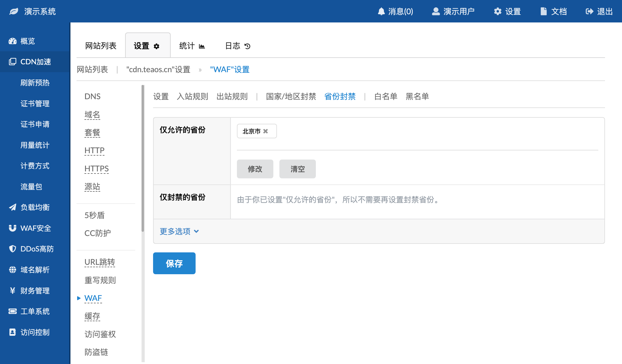
Task: Open the 5秒盾 setting item
Action: (x=94, y=215)
